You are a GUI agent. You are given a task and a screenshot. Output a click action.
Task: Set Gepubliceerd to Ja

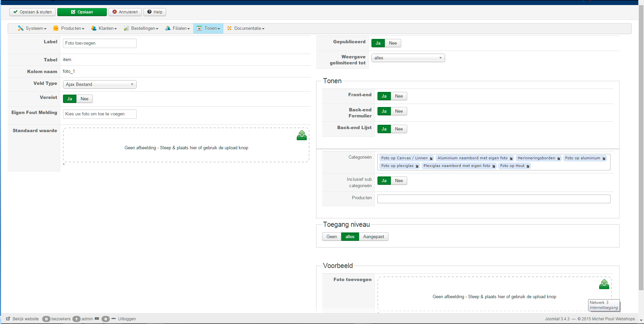click(378, 43)
